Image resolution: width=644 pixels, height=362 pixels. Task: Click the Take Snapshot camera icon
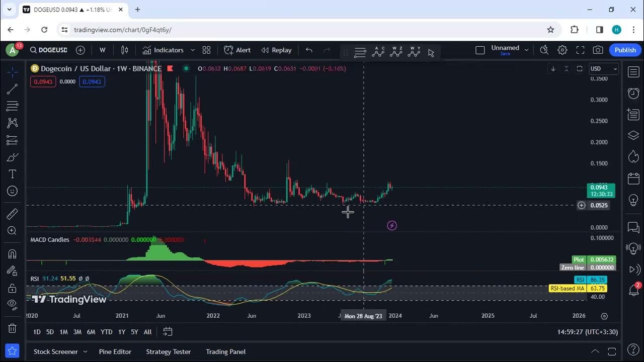[x=598, y=50]
